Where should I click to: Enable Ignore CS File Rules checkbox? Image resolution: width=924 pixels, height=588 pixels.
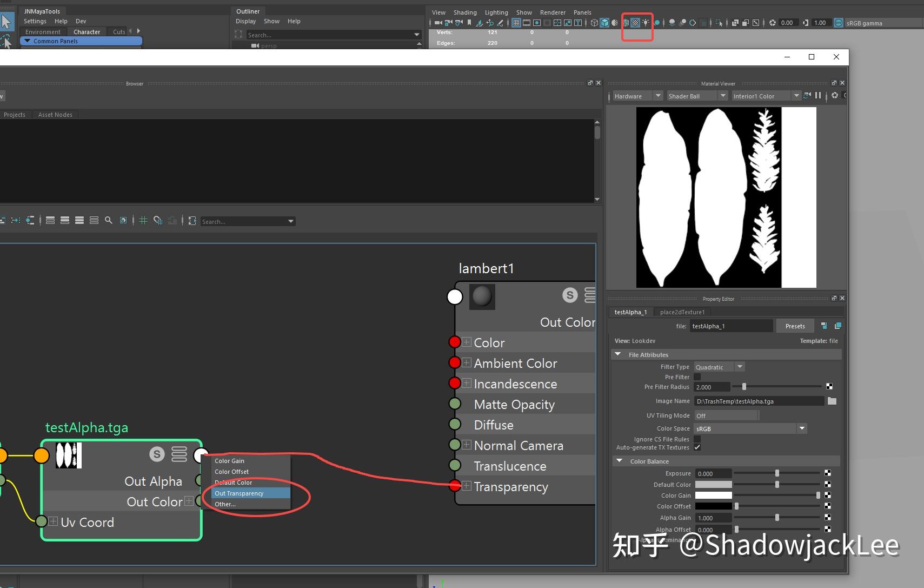click(x=697, y=439)
